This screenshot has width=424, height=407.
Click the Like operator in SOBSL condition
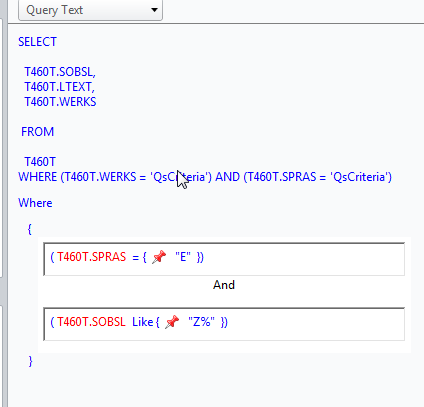coord(143,322)
